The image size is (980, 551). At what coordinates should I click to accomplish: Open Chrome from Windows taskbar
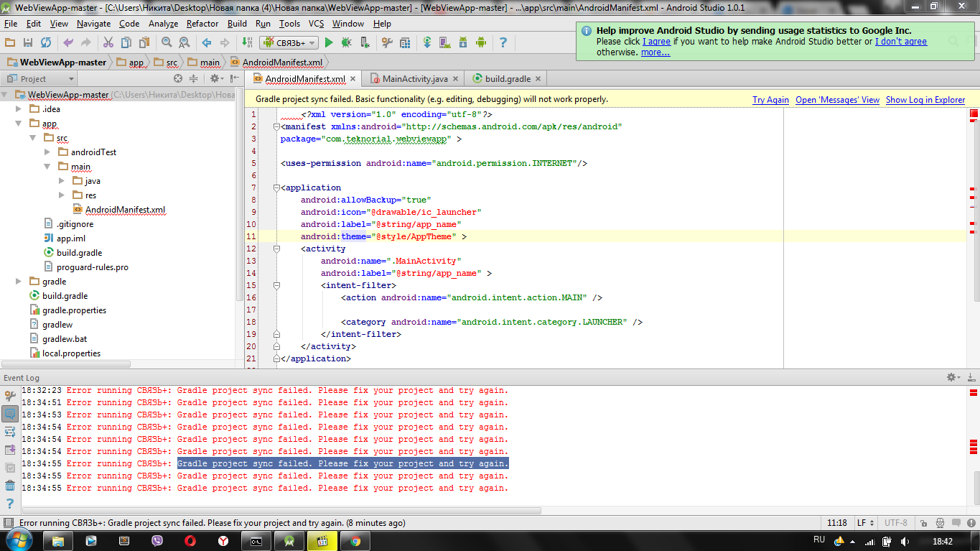pos(355,541)
